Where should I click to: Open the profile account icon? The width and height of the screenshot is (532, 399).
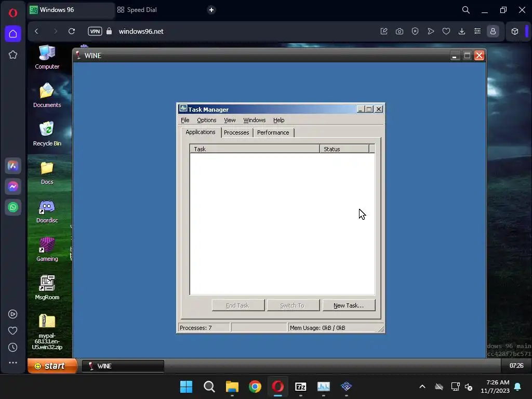493,31
